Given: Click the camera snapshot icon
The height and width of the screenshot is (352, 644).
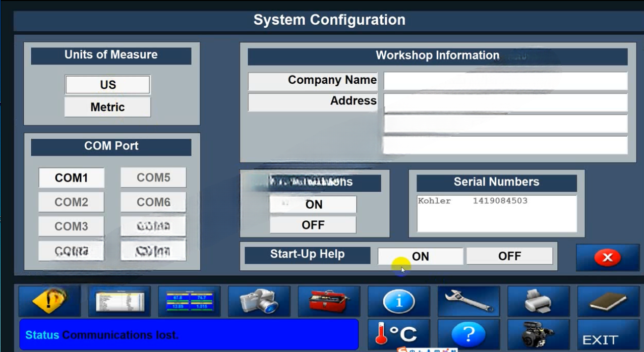Looking at the screenshot, I should tap(259, 301).
